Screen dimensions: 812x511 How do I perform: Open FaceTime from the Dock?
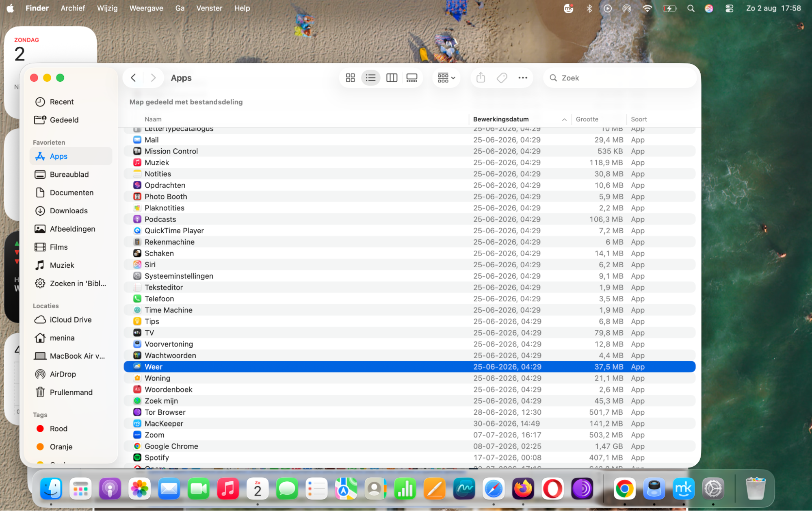[198, 489]
